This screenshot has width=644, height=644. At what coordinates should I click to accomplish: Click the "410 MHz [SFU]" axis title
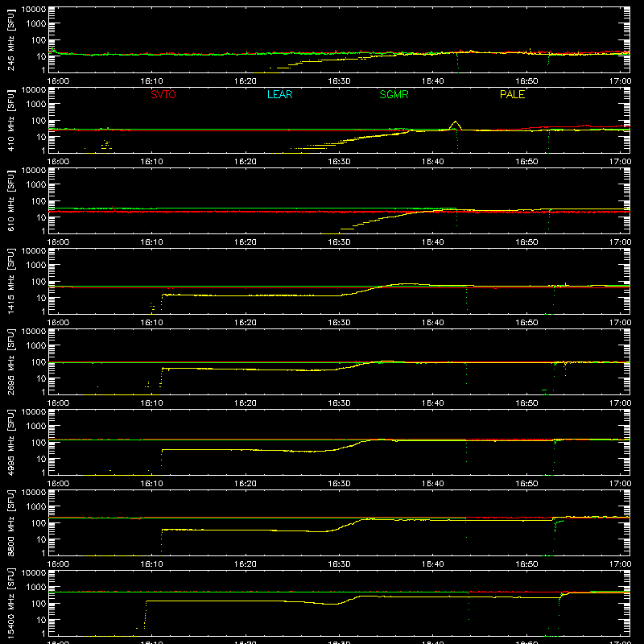pyautogui.click(x=10, y=121)
